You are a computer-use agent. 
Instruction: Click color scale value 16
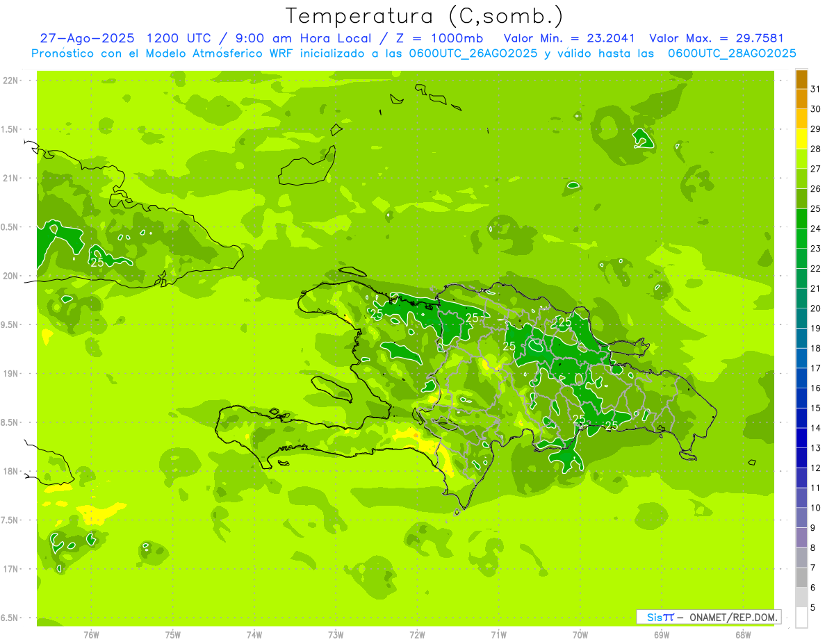pyautogui.click(x=815, y=388)
